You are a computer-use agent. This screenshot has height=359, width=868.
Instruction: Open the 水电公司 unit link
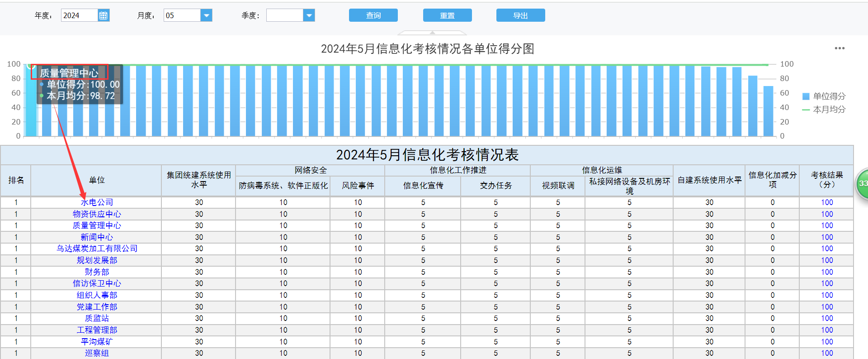pyautogui.click(x=97, y=202)
